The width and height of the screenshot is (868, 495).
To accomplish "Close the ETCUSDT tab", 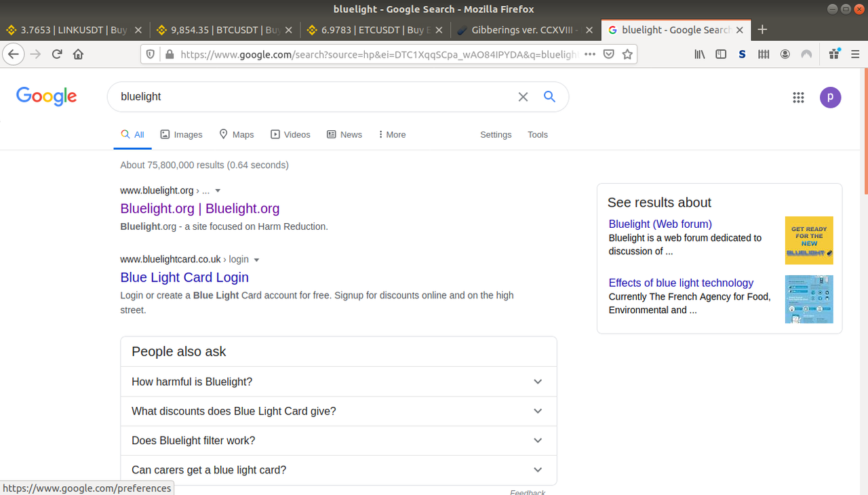I will [x=439, y=30].
